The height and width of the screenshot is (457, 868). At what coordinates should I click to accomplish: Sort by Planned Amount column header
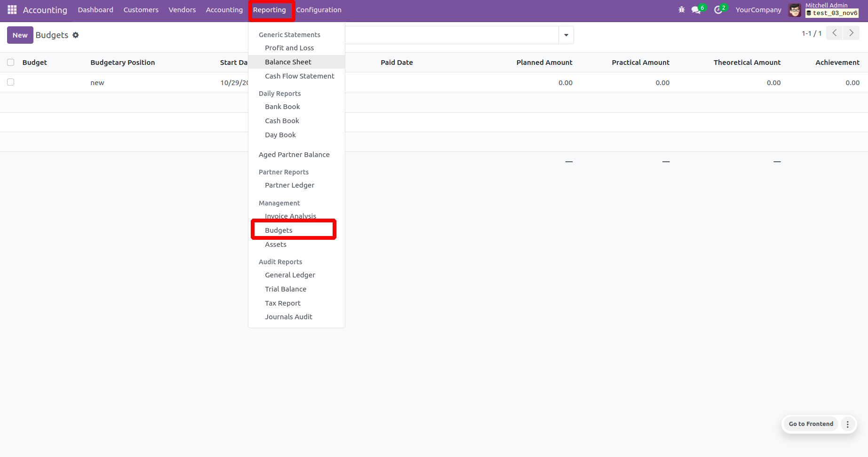coord(544,63)
